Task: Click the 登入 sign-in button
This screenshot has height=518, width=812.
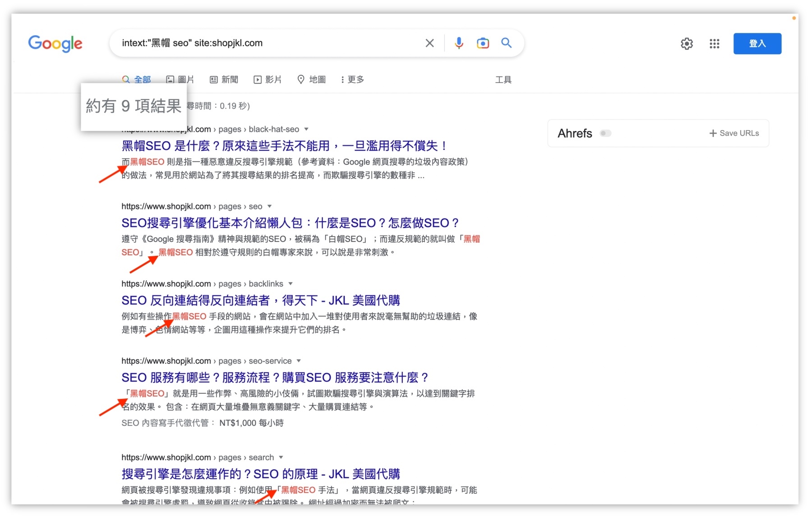Action: (x=757, y=43)
